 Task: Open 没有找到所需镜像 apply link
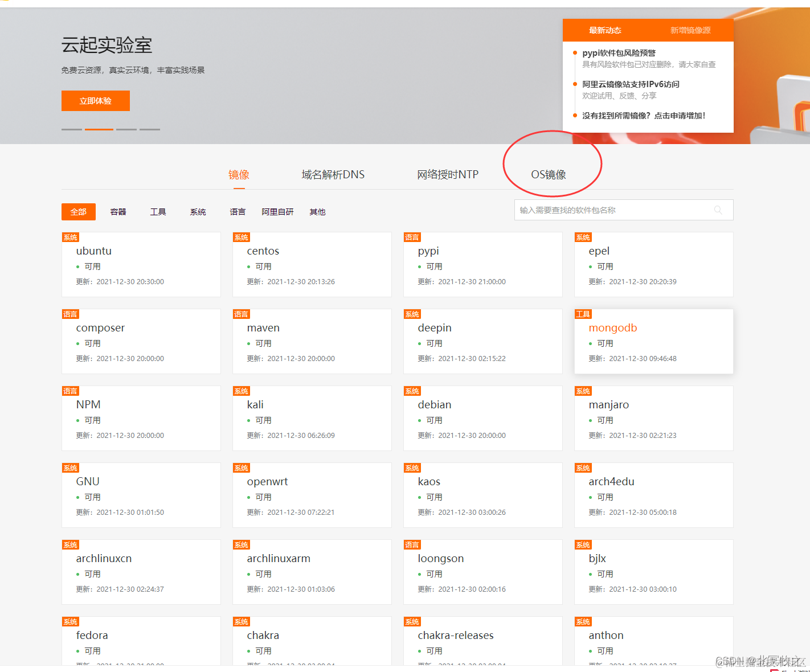click(644, 116)
